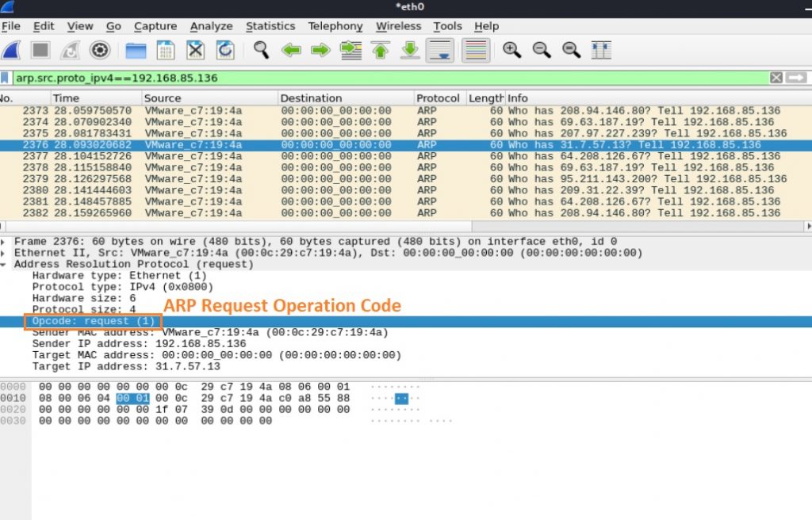Zoom out on packet text
Screen dimensions: 812x520
point(542,50)
